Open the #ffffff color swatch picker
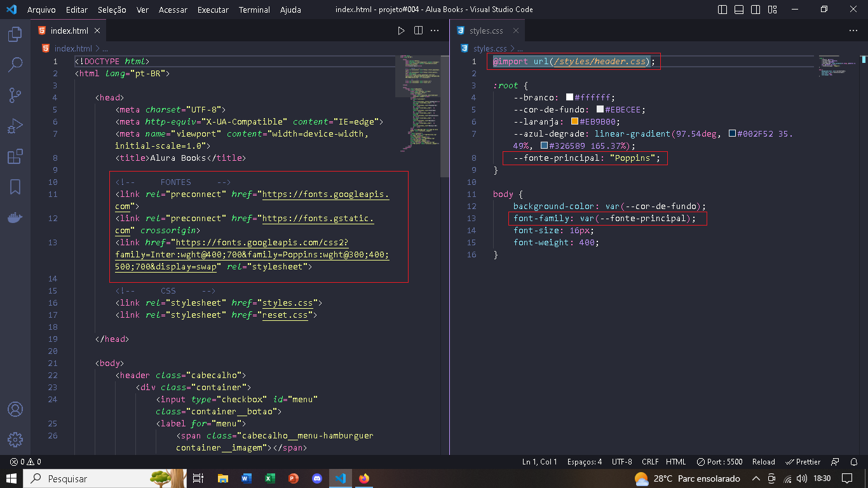Viewport: 868px width, 488px height. (569, 97)
